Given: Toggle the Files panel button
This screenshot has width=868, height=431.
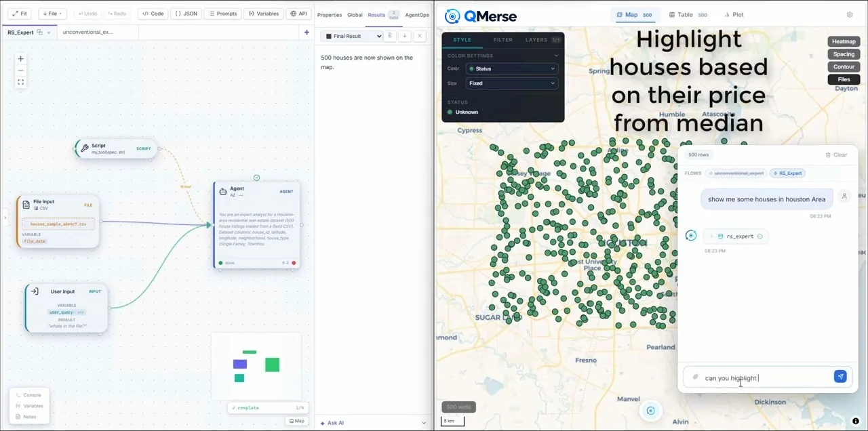Looking at the screenshot, I should point(844,79).
